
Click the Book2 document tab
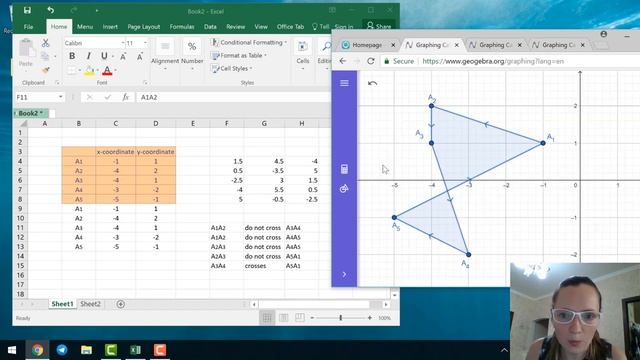pos(31,113)
